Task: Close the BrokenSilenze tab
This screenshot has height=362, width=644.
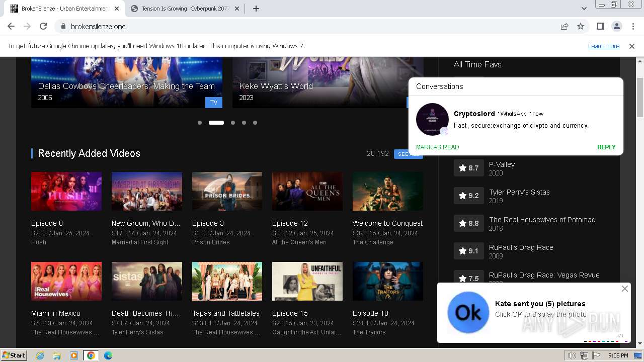Action: (x=117, y=9)
